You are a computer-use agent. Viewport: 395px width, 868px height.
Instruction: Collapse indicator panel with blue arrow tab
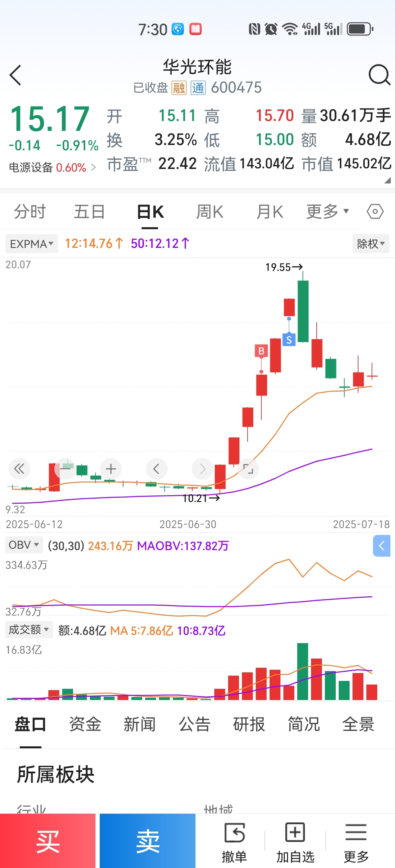tap(382, 545)
